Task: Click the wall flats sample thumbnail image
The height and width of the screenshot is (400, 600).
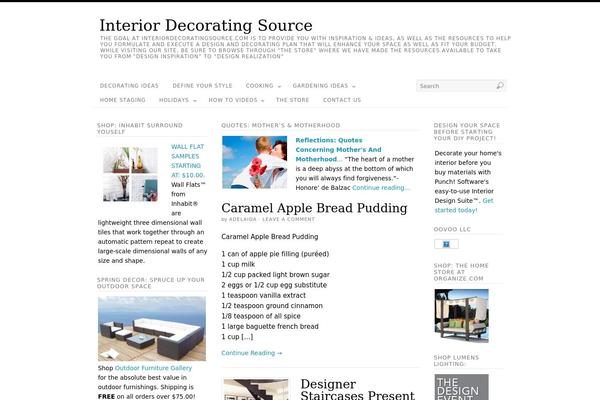Action: pyautogui.click(x=130, y=174)
